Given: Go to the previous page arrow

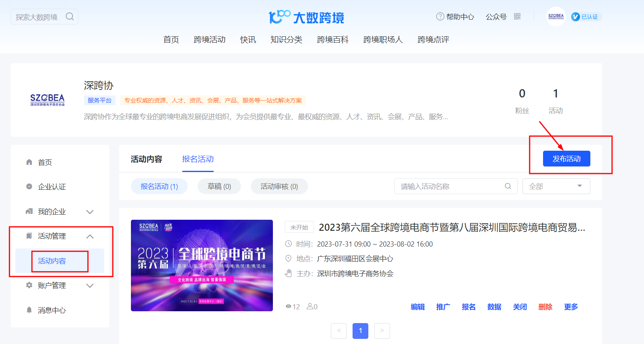Looking at the screenshot, I should [339, 331].
